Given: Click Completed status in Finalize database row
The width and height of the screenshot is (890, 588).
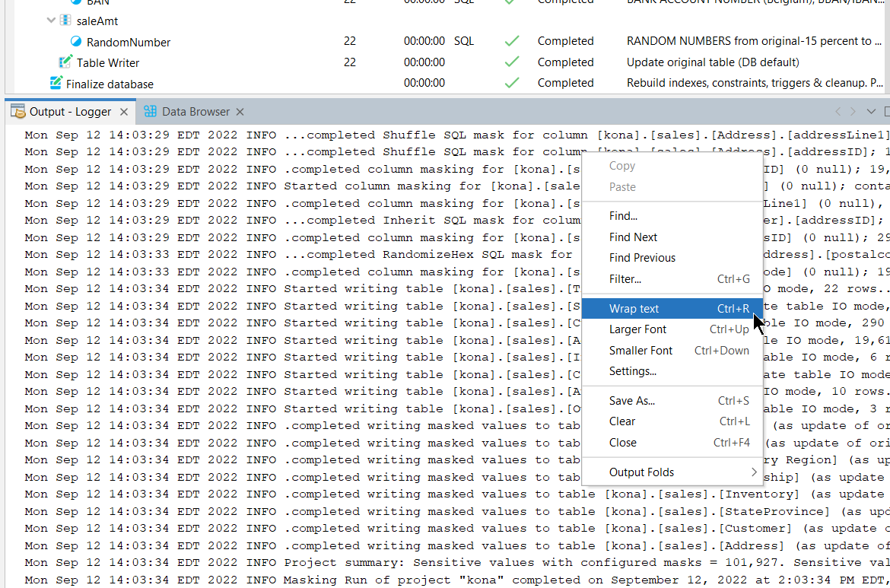Looking at the screenshot, I should pyautogui.click(x=565, y=83).
